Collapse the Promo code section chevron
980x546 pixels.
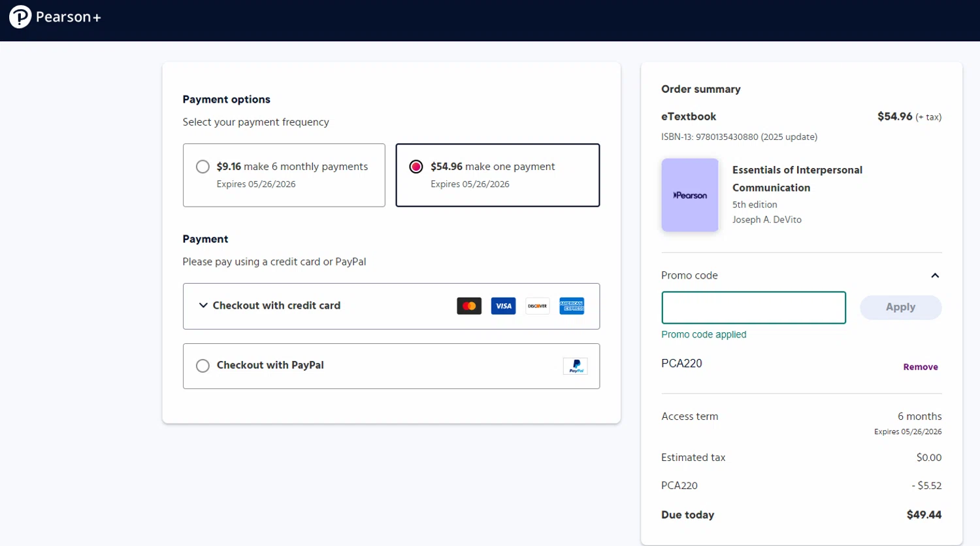click(x=935, y=275)
